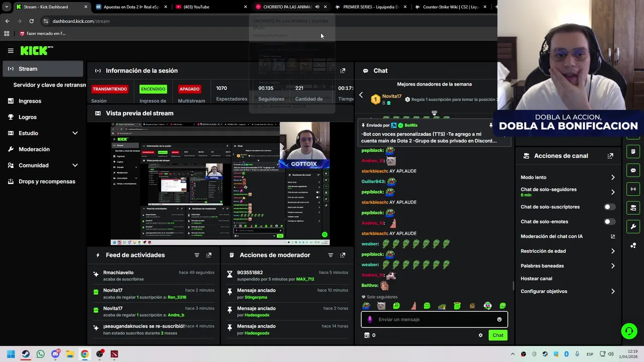Open the document icon in right sidebar

click(633, 151)
